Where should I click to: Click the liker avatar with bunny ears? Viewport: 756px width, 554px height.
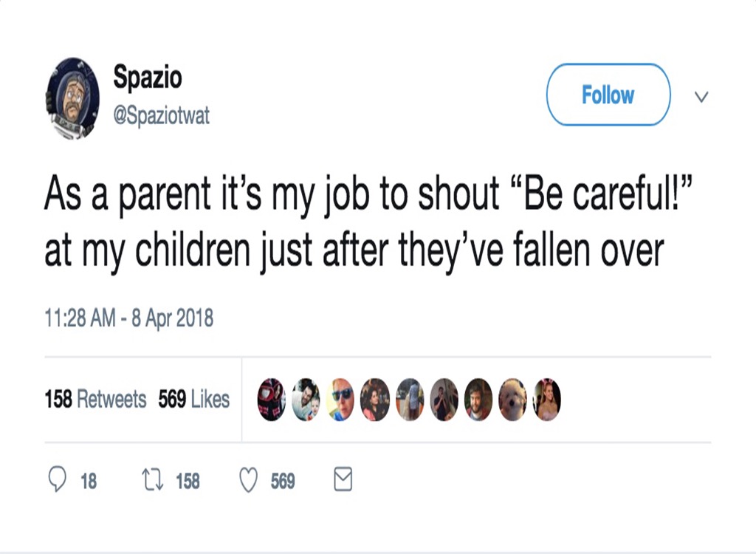click(x=546, y=400)
